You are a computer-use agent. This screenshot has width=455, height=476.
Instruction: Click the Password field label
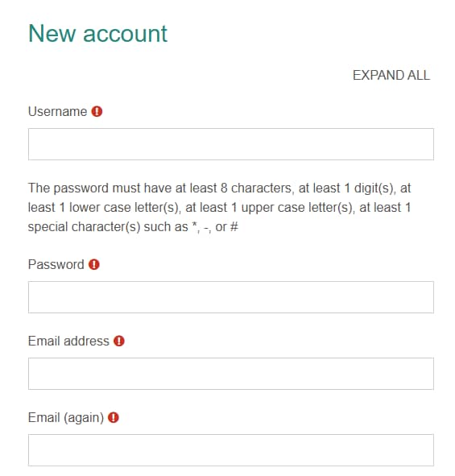pyautogui.click(x=56, y=265)
